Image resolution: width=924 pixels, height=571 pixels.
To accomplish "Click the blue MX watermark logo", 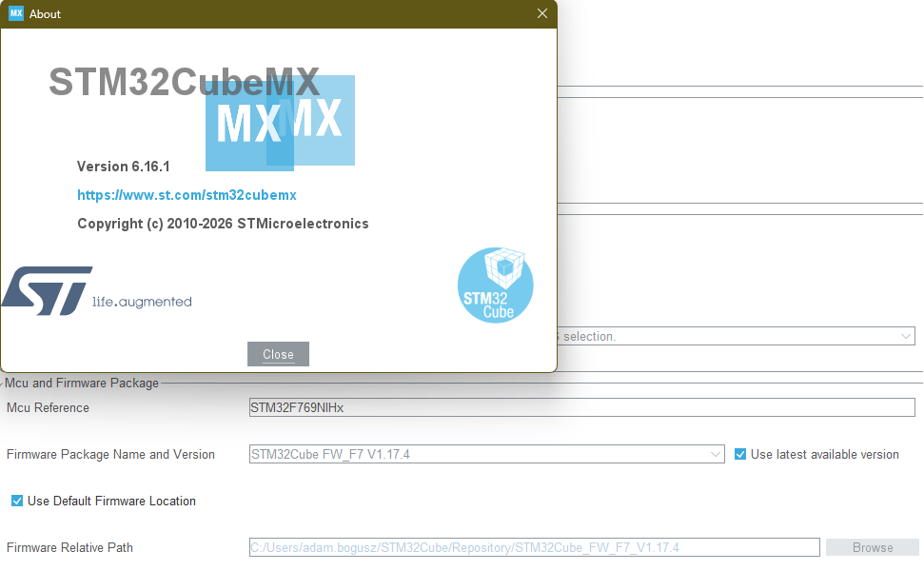I will 279,121.
